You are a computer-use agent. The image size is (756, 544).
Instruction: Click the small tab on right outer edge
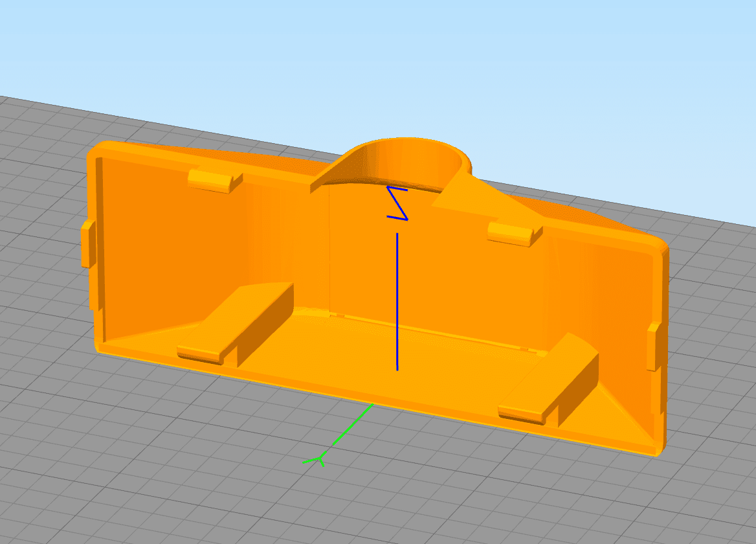(x=654, y=346)
